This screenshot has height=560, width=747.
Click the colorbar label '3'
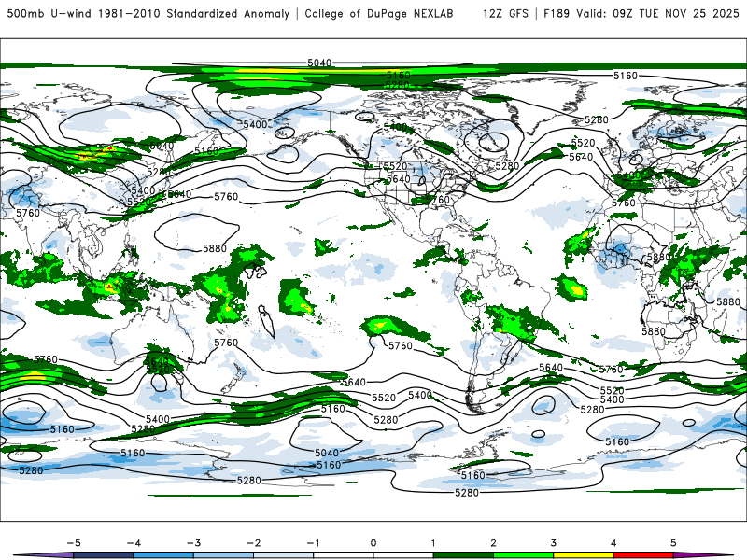(x=553, y=543)
